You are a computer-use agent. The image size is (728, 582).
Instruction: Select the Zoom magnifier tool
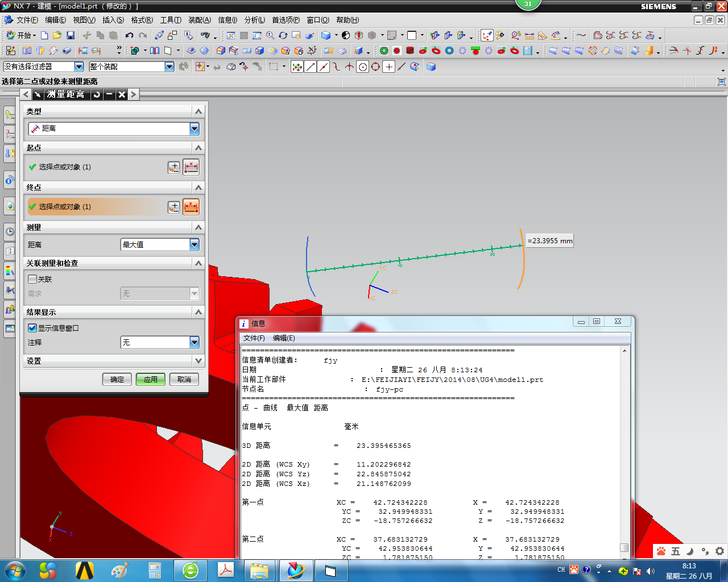(x=270, y=35)
